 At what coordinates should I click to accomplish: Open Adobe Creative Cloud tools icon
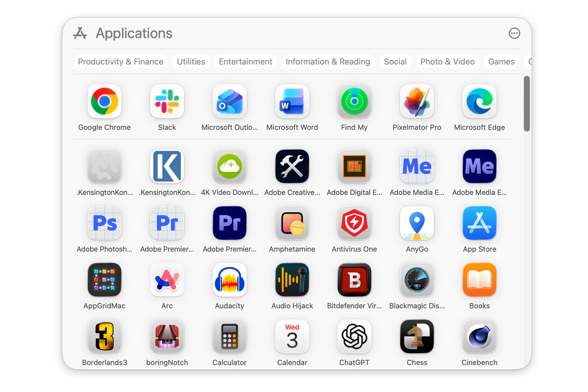[x=292, y=166]
